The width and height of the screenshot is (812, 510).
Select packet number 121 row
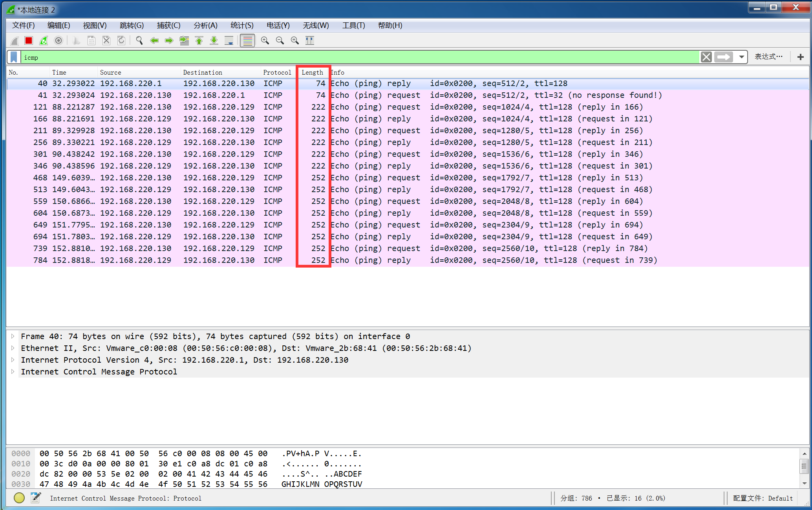[408, 107]
